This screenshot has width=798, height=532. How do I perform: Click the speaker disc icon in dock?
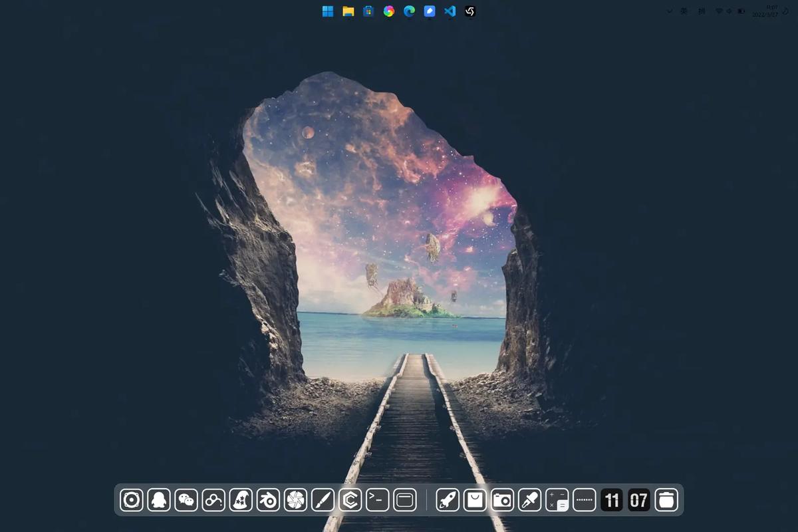click(x=132, y=500)
